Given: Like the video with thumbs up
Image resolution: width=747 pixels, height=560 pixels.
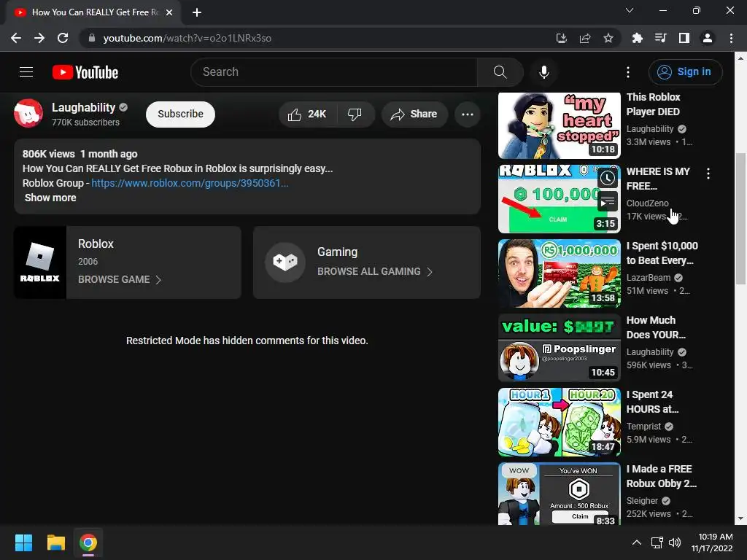Looking at the screenshot, I should [x=307, y=114].
